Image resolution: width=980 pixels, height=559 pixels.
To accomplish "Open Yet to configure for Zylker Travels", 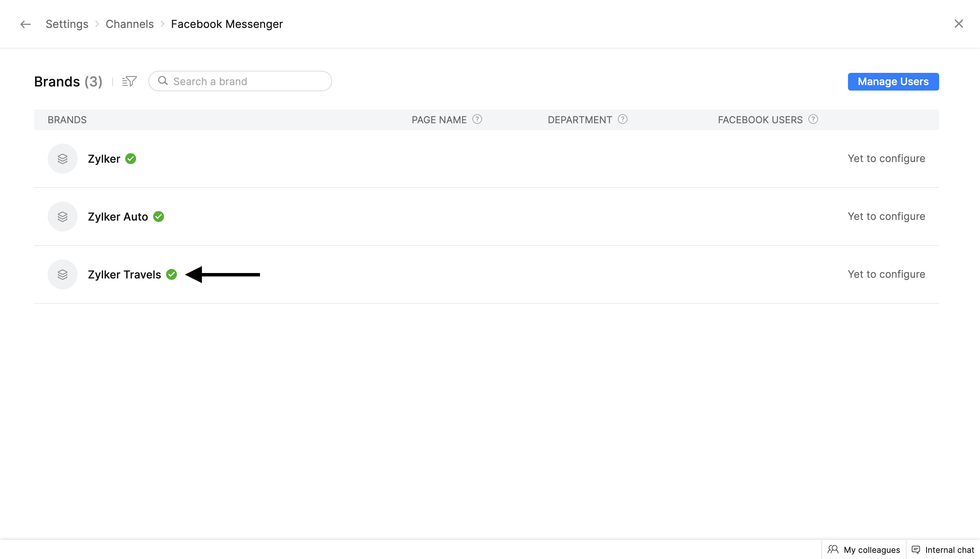I will (x=886, y=274).
